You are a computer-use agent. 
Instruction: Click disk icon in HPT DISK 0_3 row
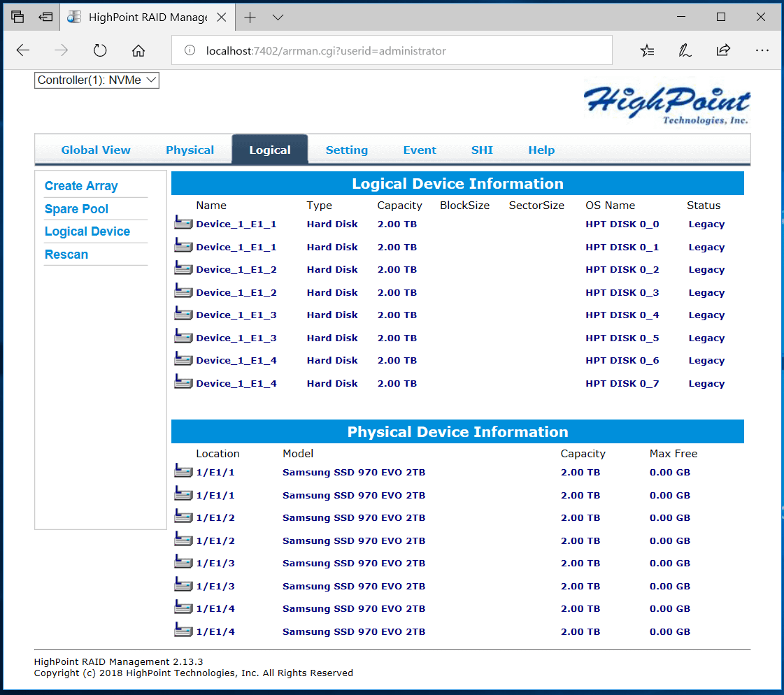point(183,291)
